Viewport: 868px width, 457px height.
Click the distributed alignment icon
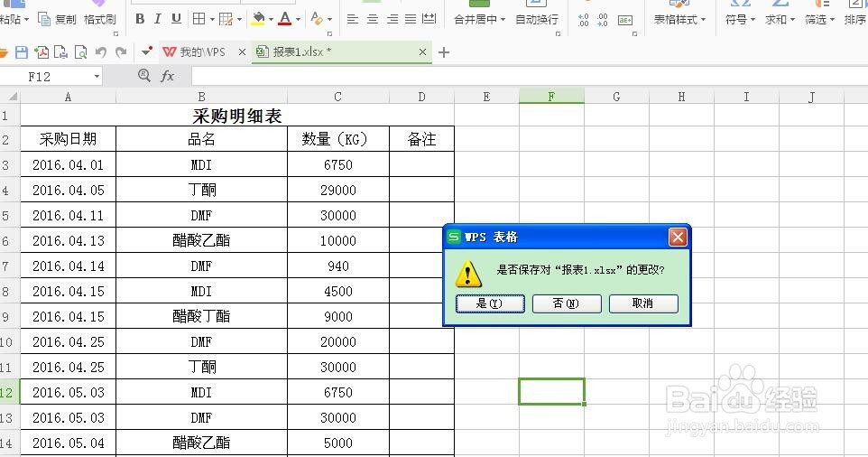(x=429, y=19)
